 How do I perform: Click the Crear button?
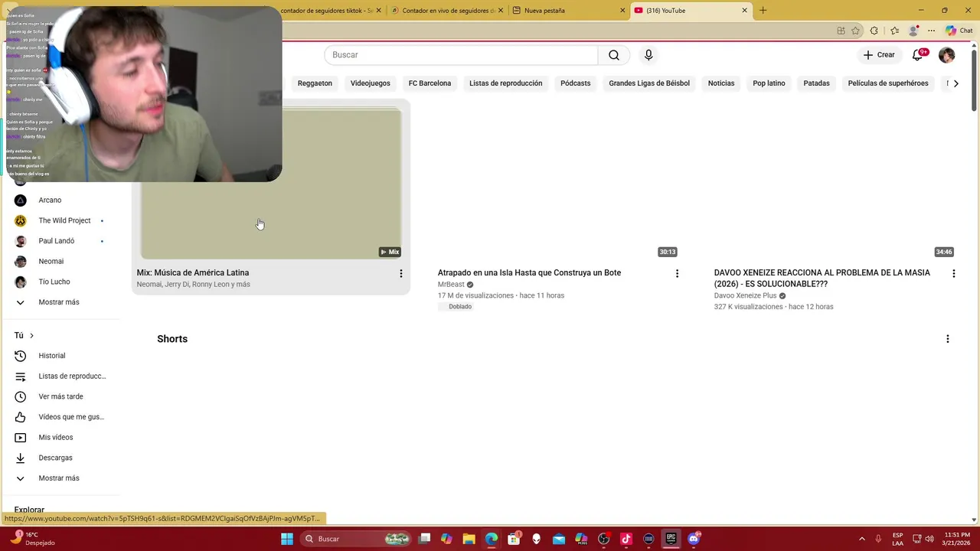(x=879, y=55)
